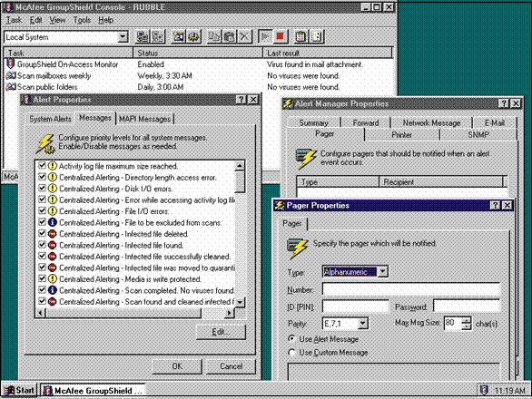
Task: Click Cancel in Alert Properties dialog
Action: click(231, 366)
